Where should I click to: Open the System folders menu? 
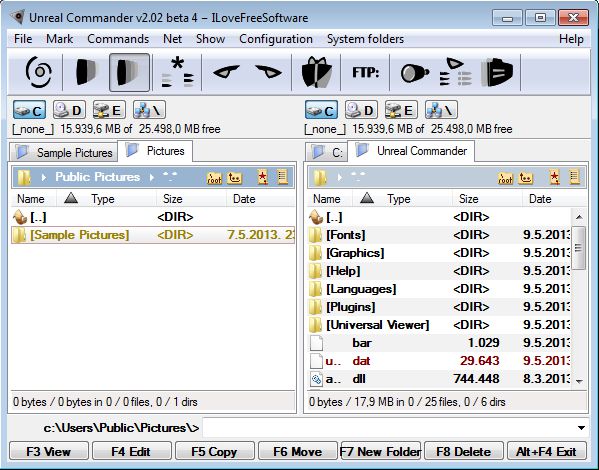(365, 39)
